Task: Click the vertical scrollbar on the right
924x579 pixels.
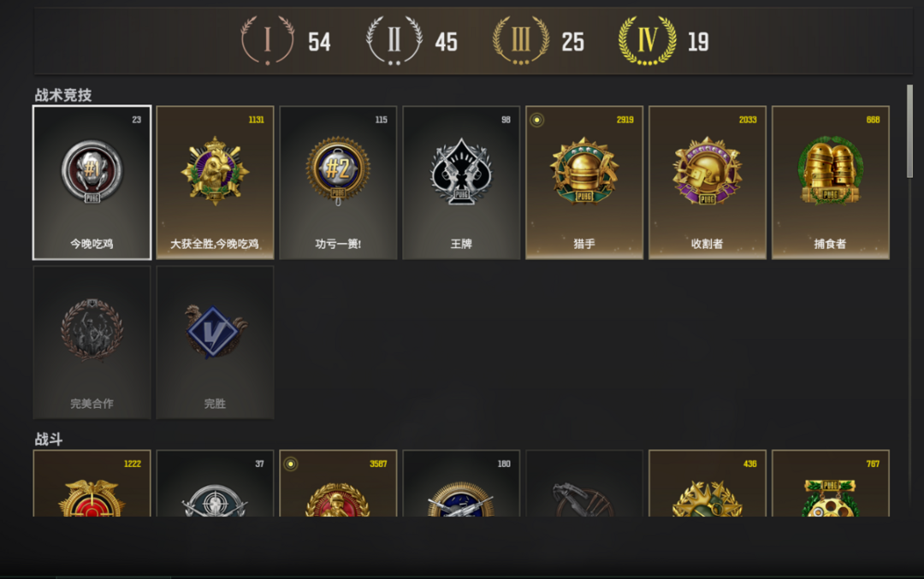Action: point(909,131)
